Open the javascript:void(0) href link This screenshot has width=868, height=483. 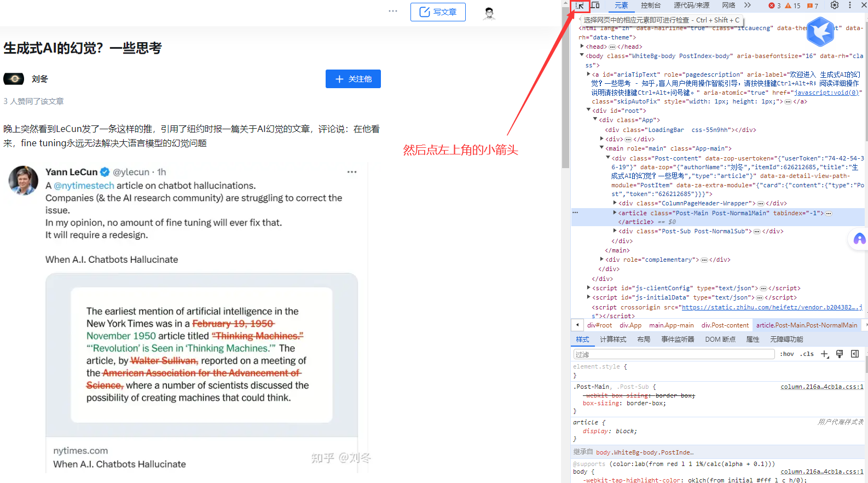pyautogui.click(x=826, y=93)
